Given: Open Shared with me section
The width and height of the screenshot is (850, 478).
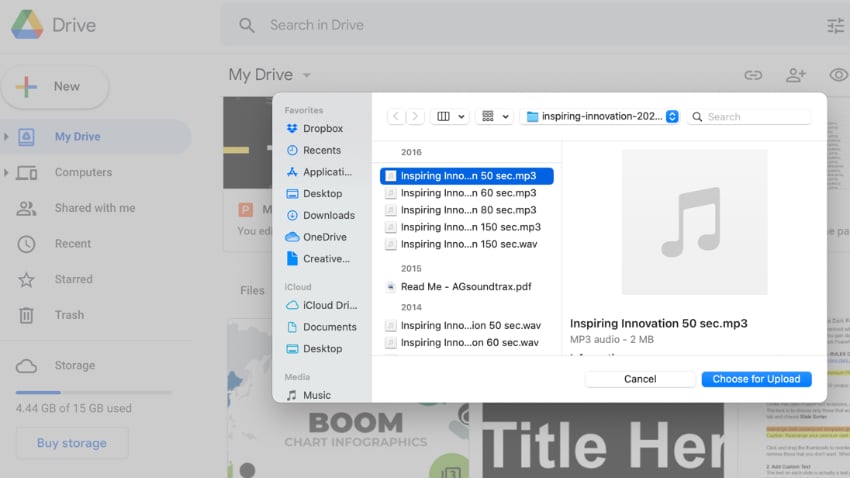Looking at the screenshot, I should click(x=94, y=208).
